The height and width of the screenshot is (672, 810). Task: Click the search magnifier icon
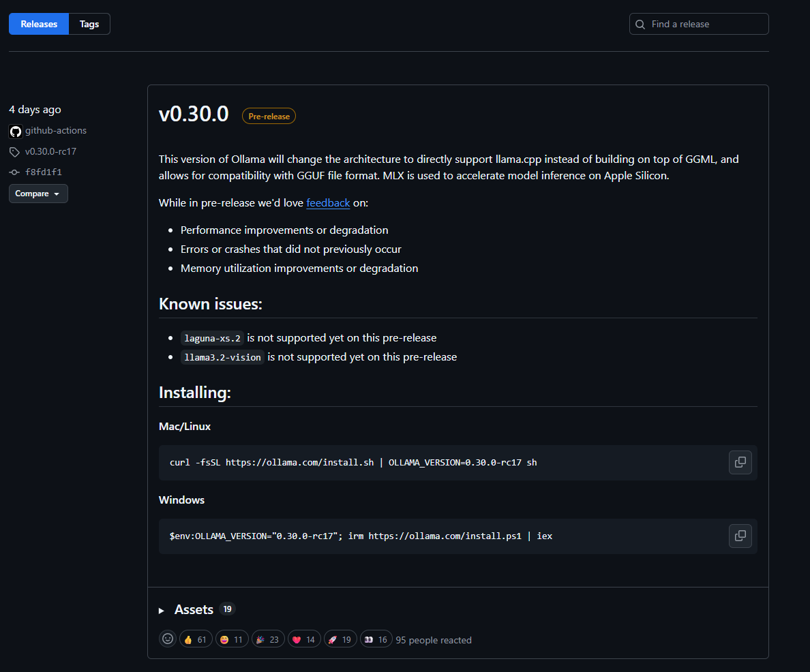click(640, 25)
